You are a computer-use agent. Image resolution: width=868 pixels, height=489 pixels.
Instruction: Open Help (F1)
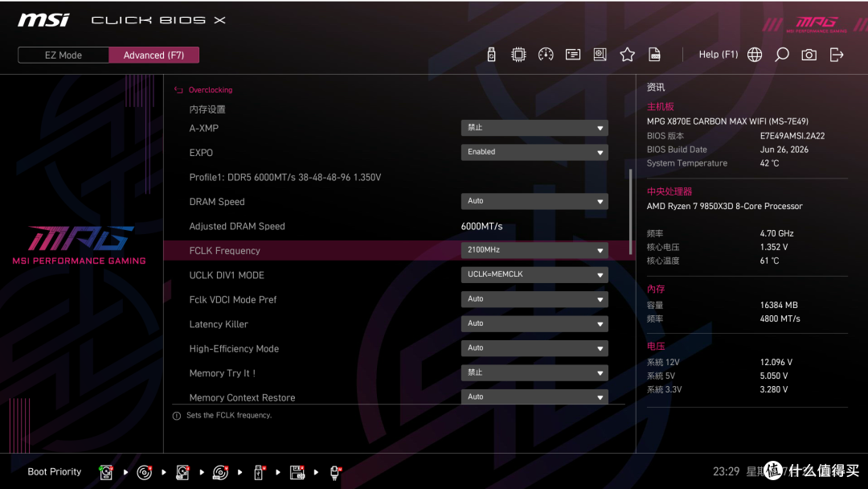tap(718, 54)
